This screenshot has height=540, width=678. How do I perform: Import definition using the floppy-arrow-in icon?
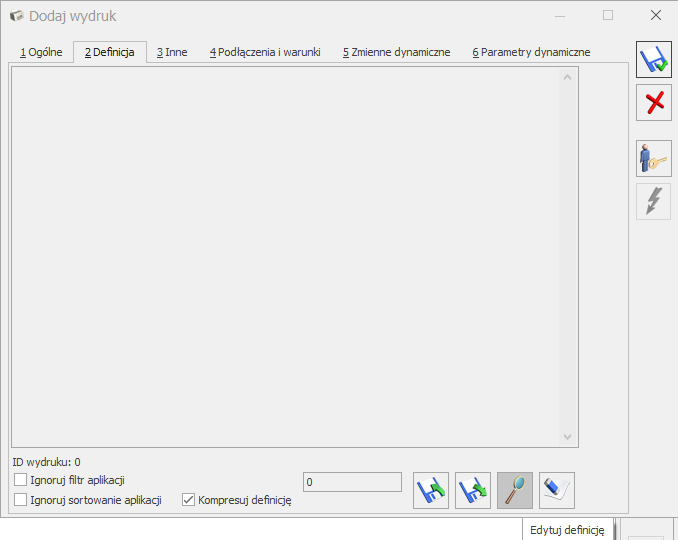click(x=431, y=490)
